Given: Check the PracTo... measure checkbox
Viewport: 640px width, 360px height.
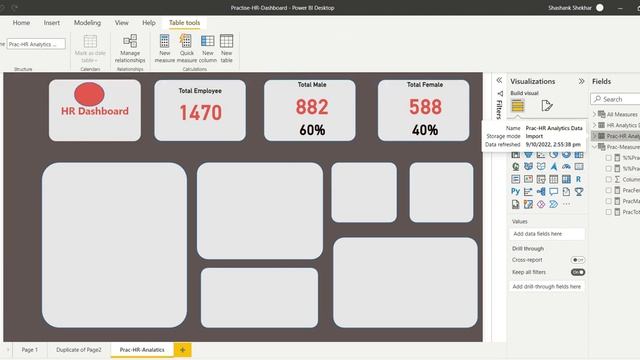Looking at the screenshot, I should pyautogui.click(x=609, y=212).
